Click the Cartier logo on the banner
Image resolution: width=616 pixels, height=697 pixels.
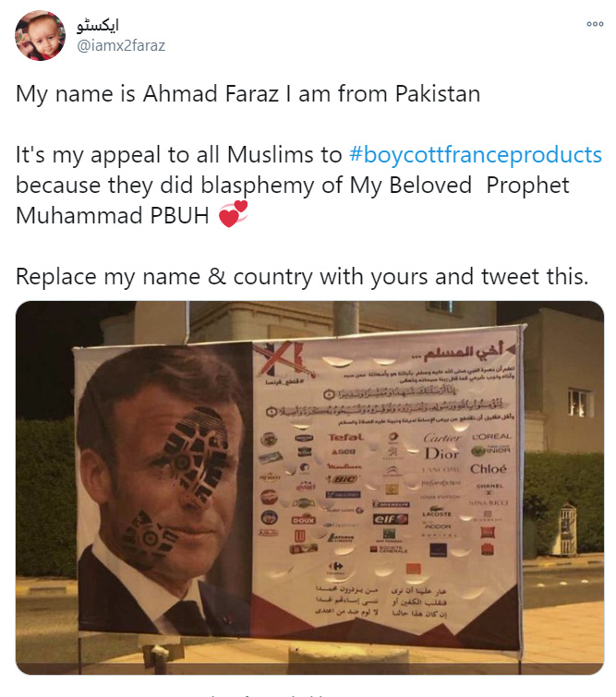441,437
